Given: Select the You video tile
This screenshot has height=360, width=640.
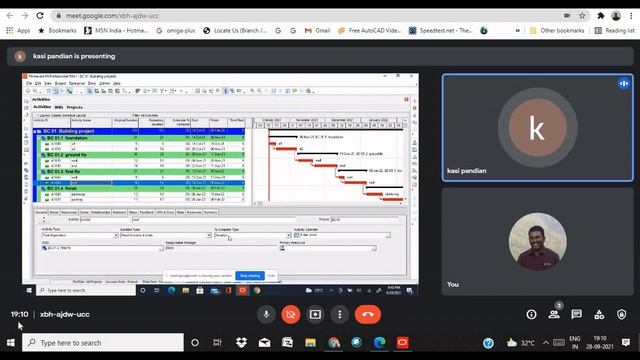Looking at the screenshot, I should 538,241.
